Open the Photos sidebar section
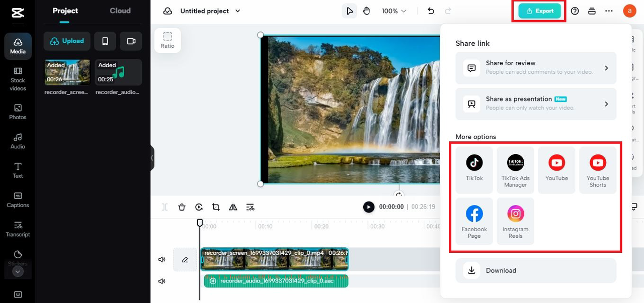Screen dimensions: 644x303 [18, 112]
